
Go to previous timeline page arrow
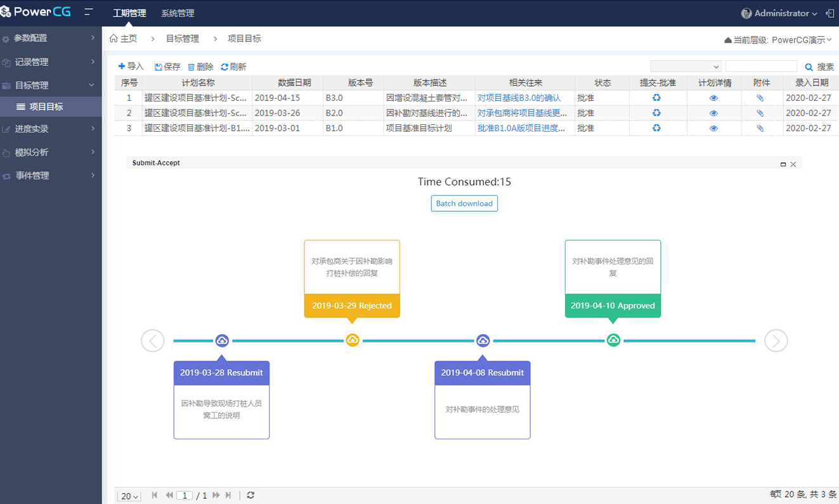pos(153,340)
